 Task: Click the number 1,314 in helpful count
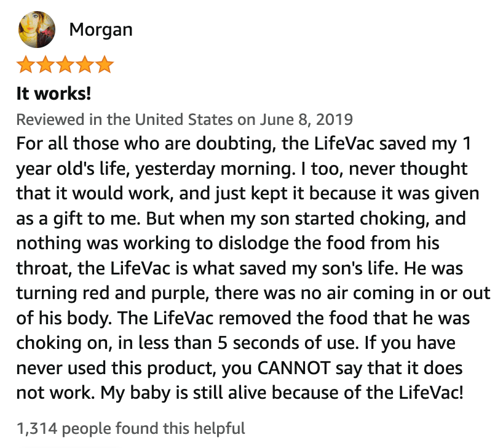point(37,429)
